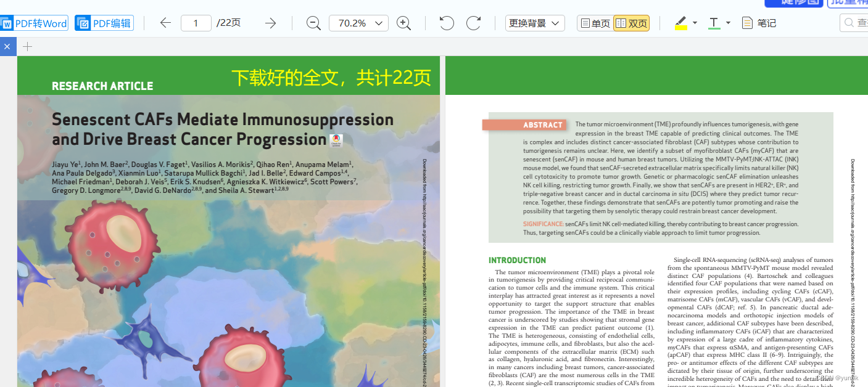Zoom out with the minus magnifier
Viewport: 868px width, 387px height.
click(x=314, y=23)
